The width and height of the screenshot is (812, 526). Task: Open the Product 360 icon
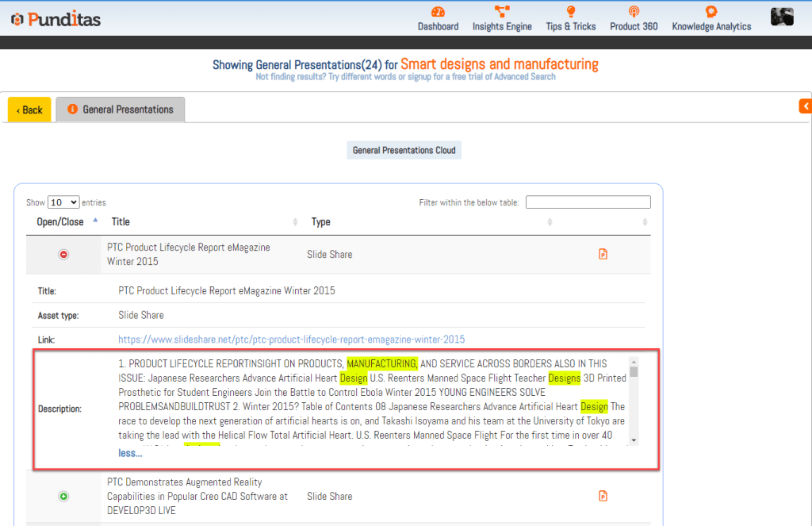coord(634,12)
